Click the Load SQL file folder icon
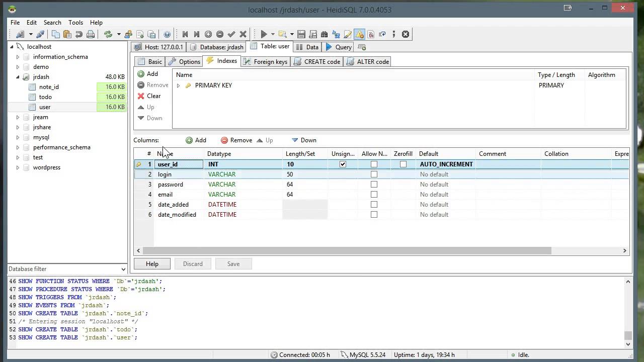The image size is (644, 362). click(x=283, y=34)
